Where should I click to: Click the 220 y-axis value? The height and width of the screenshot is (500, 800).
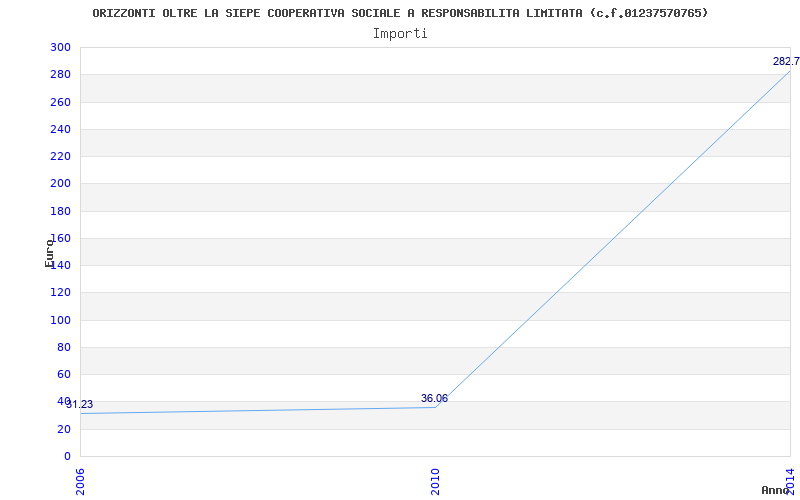(x=60, y=156)
